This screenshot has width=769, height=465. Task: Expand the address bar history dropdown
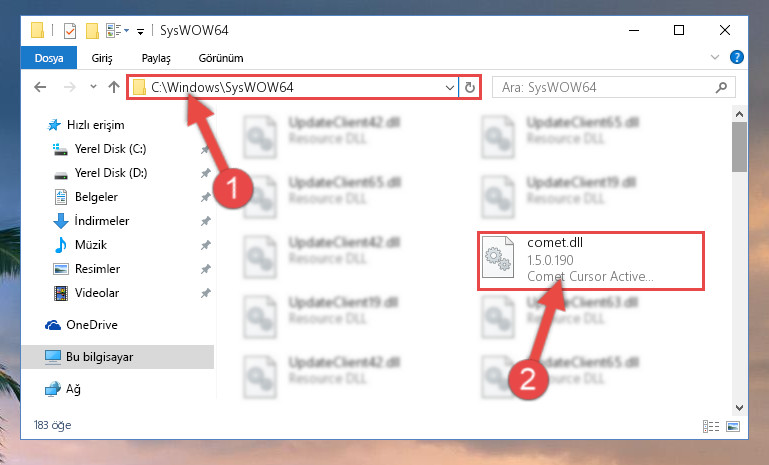pos(449,88)
